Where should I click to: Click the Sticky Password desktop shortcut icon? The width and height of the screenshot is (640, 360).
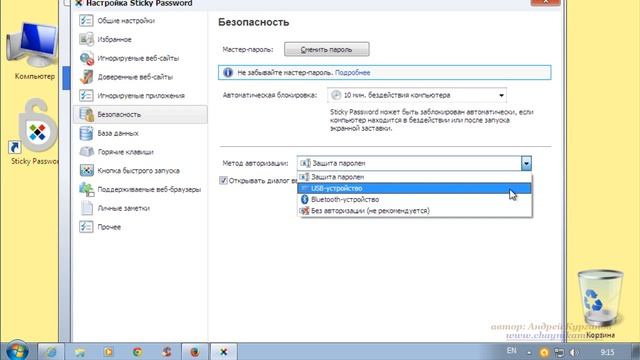coord(33,127)
